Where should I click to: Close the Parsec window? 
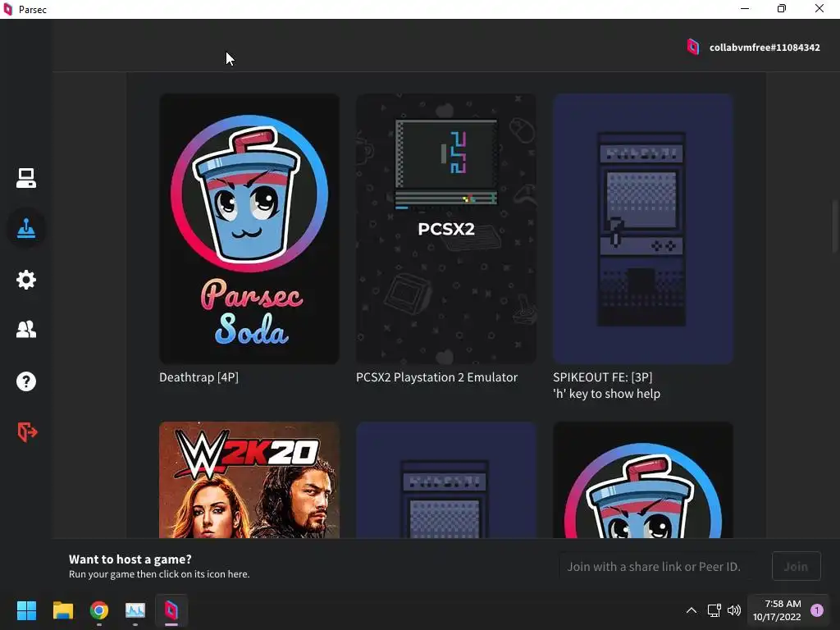pos(819,8)
